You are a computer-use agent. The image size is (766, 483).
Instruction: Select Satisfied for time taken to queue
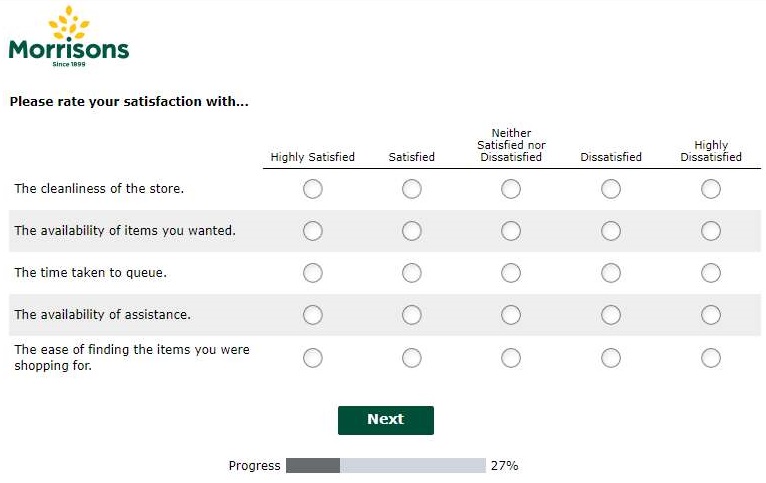click(412, 273)
